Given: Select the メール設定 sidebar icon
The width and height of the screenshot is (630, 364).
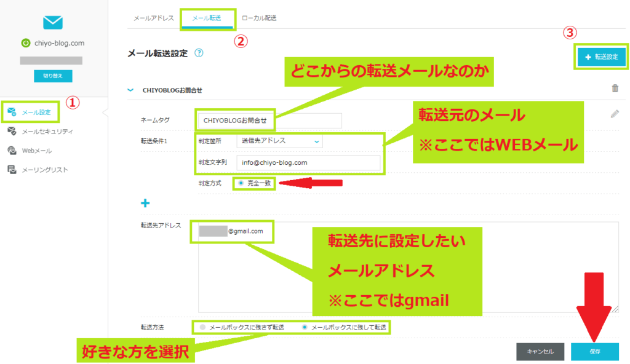Looking at the screenshot, I should click(x=31, y=113).
